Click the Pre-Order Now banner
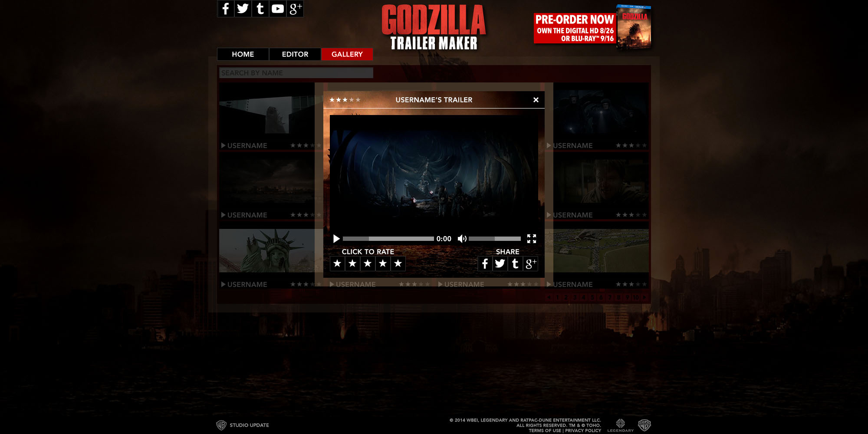868x434 pixels. pyautogui.click(x=575, y=28)
